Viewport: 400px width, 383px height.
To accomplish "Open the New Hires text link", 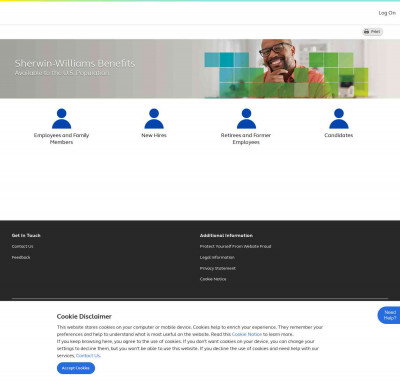I will coord(154,135).
